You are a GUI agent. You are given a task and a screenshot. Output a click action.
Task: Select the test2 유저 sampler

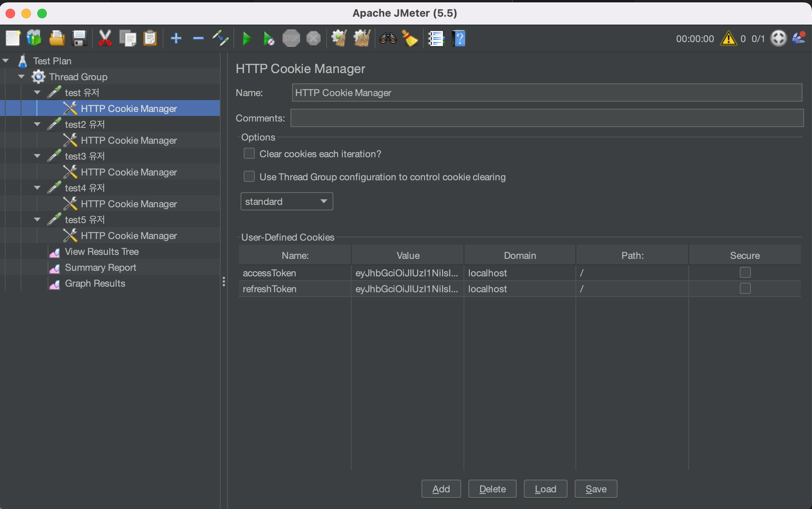[85, 124]
